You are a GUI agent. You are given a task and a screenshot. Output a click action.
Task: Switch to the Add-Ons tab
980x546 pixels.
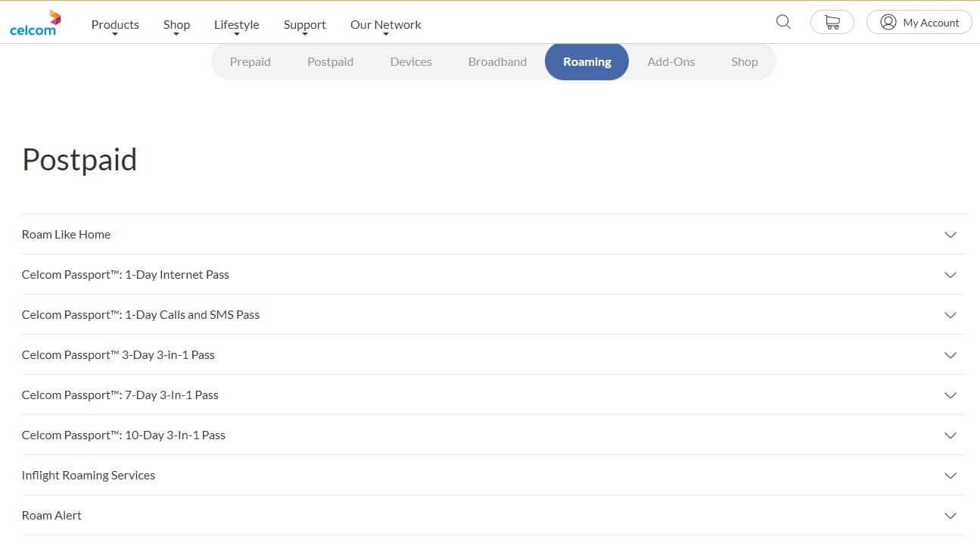click(x=671, y=62)
